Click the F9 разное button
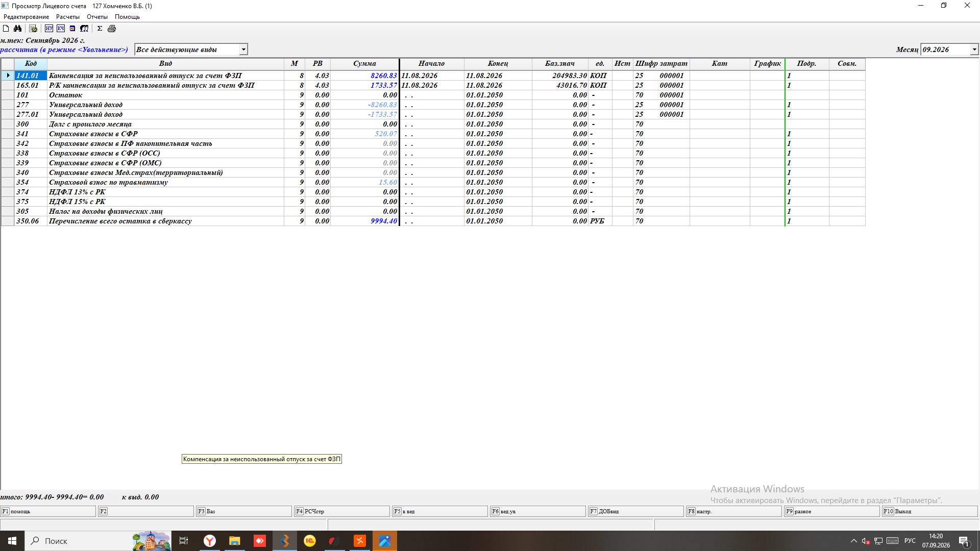Screen dimensions: 980x551 (832, 511)
